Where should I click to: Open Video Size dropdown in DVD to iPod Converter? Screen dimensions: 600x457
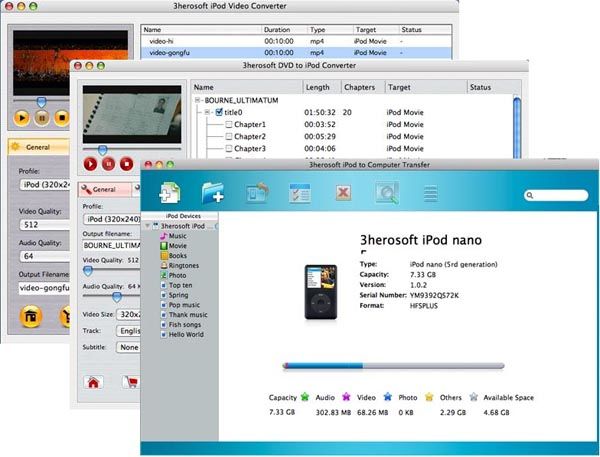[x=128, y=315]
